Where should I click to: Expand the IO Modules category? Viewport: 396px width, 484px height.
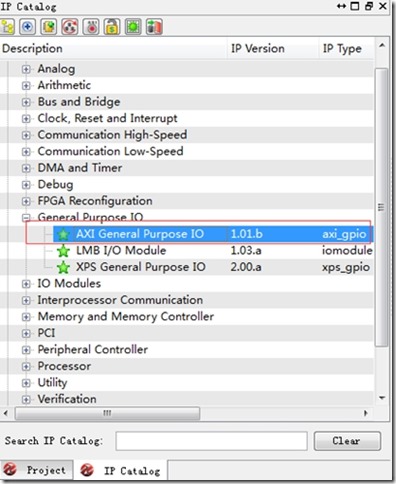click(x=26, y=284)
